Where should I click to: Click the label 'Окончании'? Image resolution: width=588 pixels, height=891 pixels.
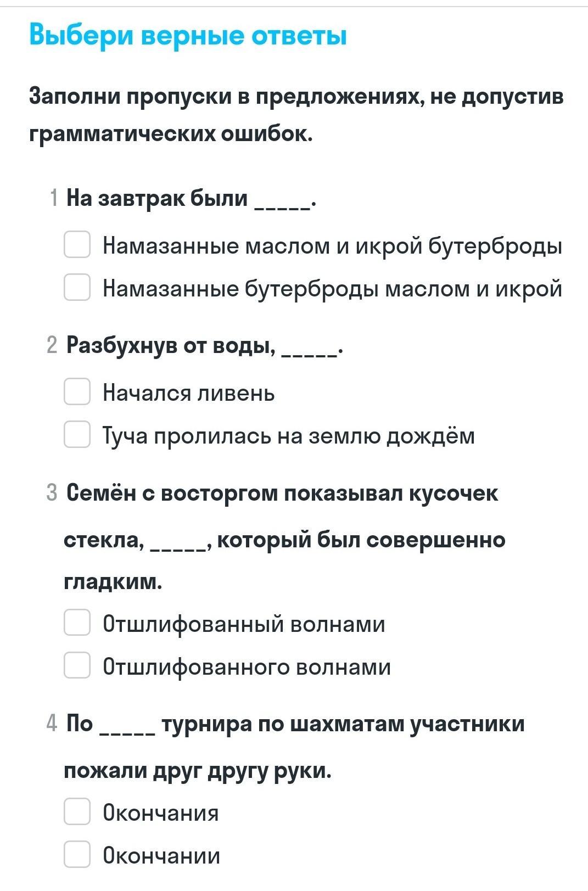[x=161, y=856]
